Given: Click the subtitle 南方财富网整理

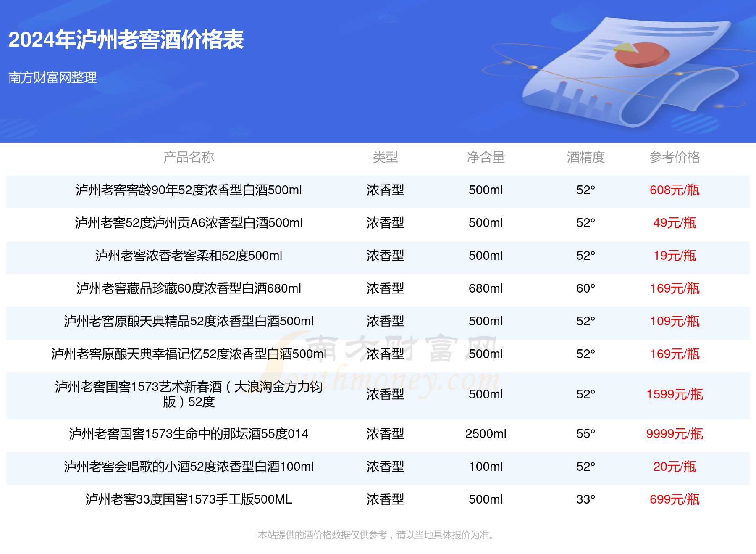Looking at the screenshot, I should tap(52, 77).
